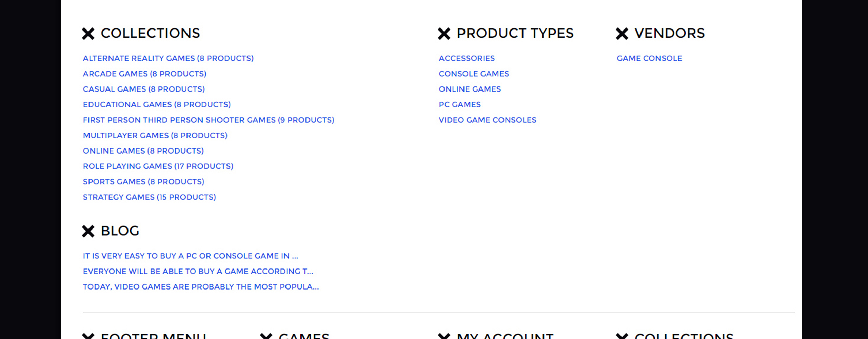Screen dimensions: 868x339
Task: Select Educational Games collection link
Action: 157,104
